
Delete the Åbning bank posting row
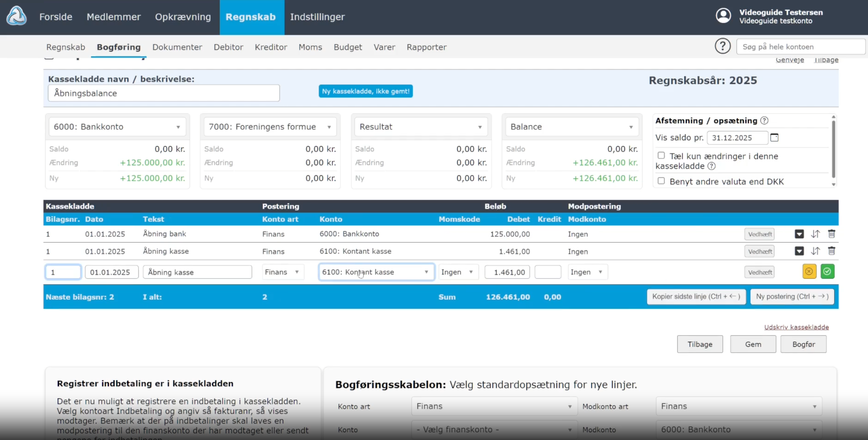click(x=831, y=234)
